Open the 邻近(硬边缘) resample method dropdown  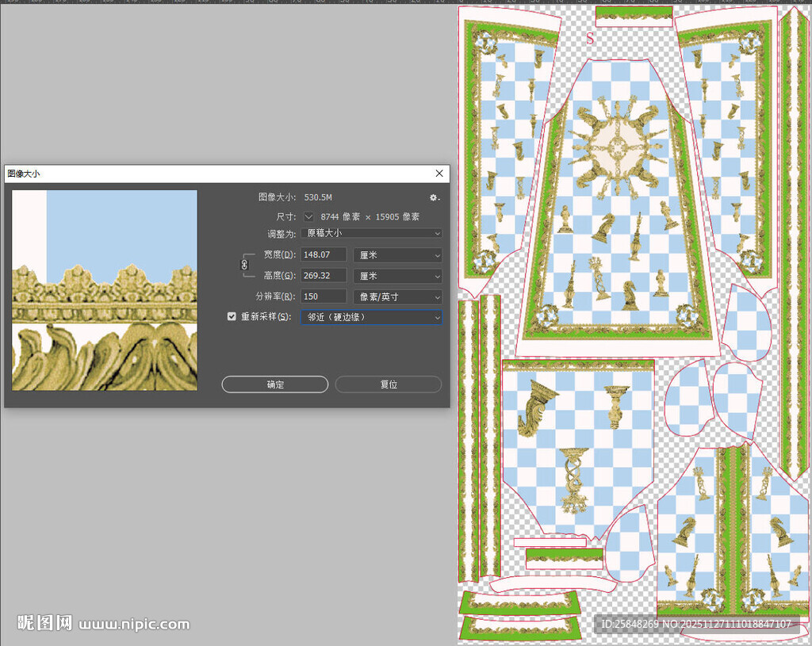tap(371, 317)
